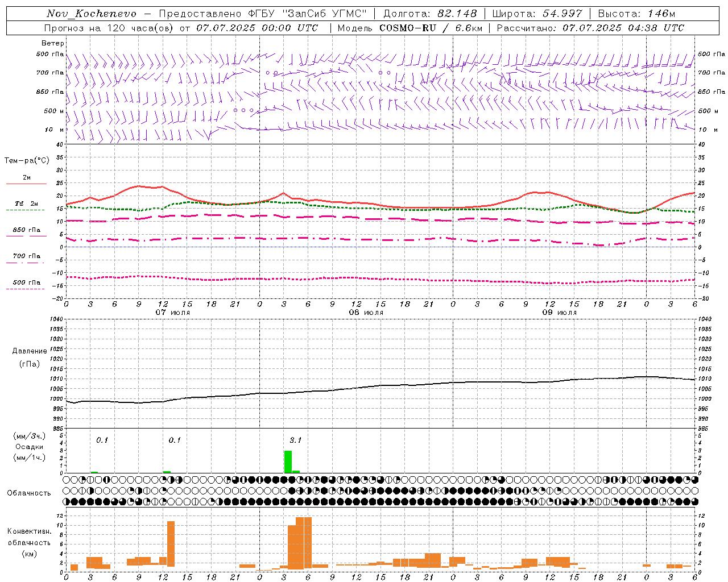This screenshot has width=728, height=582.
Task: Click the solid red 2м legend line
Action: pos(26,184)
